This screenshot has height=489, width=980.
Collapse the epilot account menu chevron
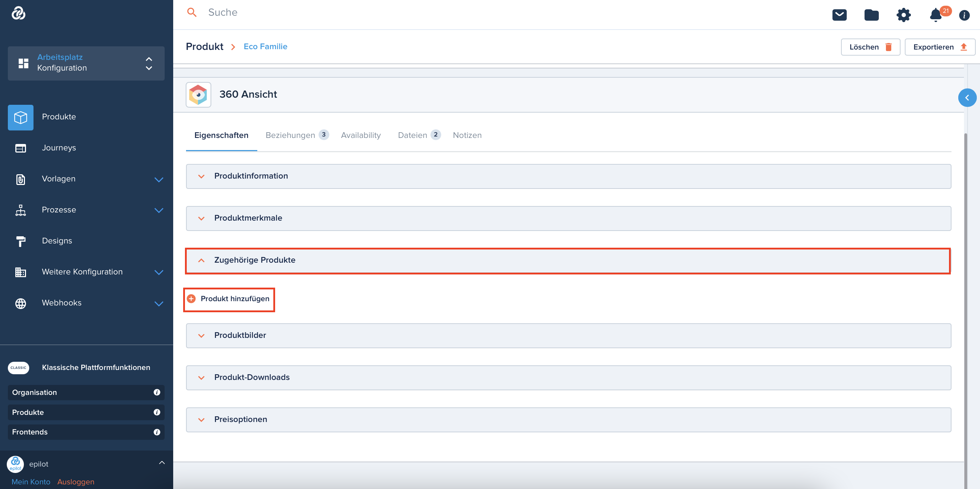pyautogui.click(x=162, y=463)
